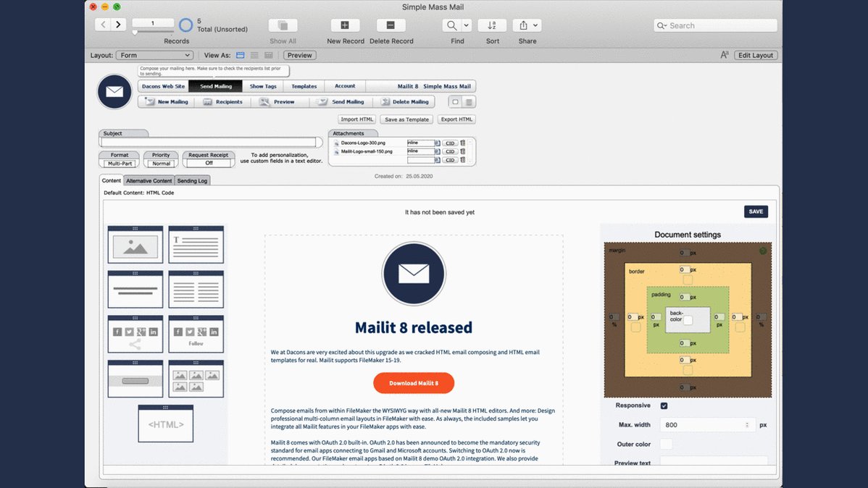Open the Priority Normal dropdown

(161, 163)
